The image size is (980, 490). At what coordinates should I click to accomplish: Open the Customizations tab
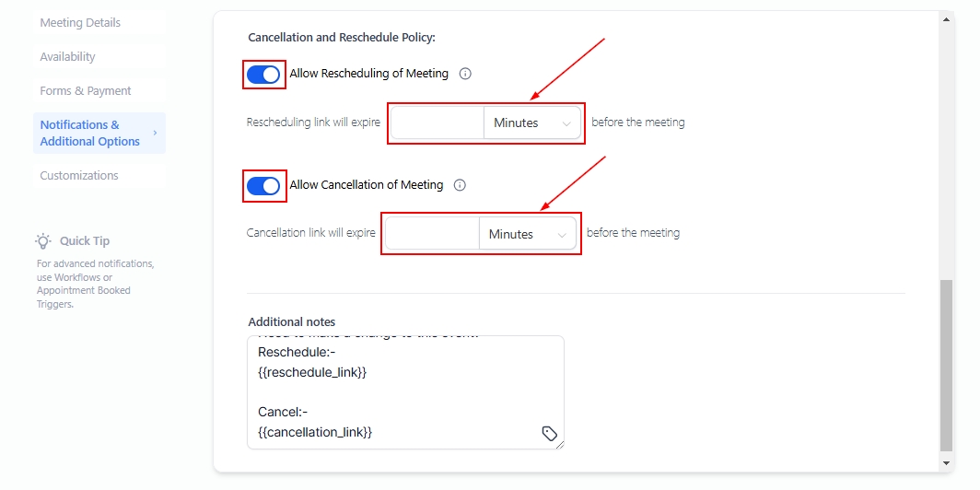[x=79, y=176]
